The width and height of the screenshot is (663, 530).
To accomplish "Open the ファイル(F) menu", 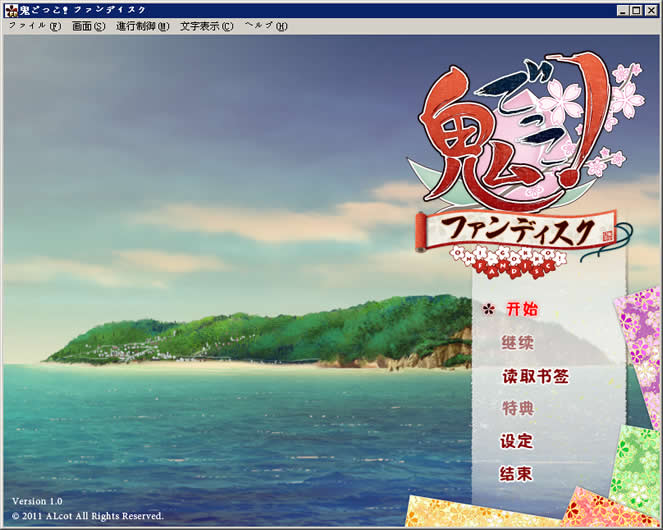I will pyautogui.click(x=35, y=26).
